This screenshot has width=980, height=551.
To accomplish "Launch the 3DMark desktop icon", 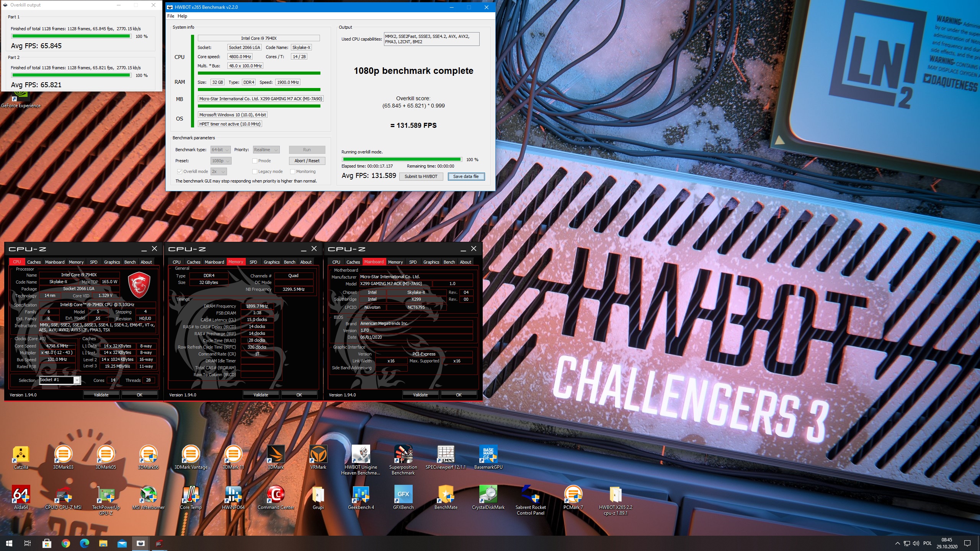I will (x=276, y=458).
